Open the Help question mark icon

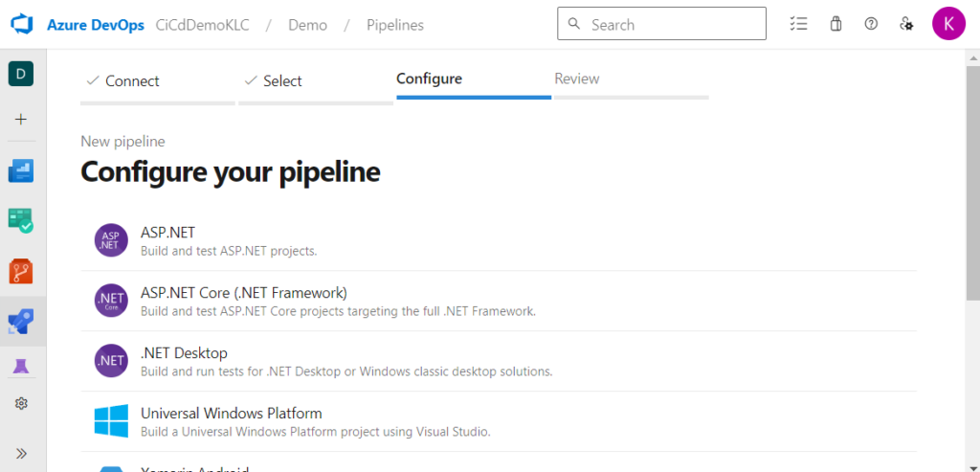[871, 24]
